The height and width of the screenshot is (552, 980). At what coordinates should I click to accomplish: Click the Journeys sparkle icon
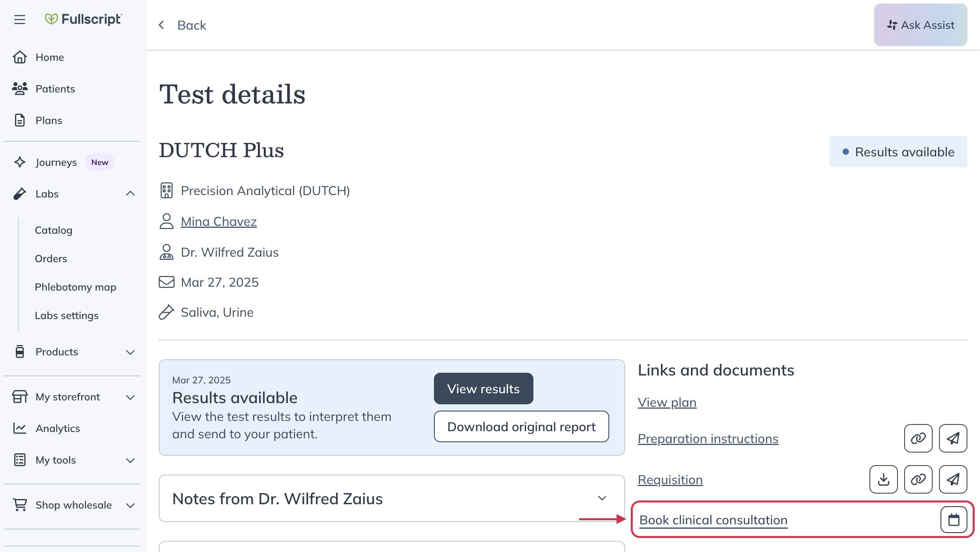(x=20, y=162)
